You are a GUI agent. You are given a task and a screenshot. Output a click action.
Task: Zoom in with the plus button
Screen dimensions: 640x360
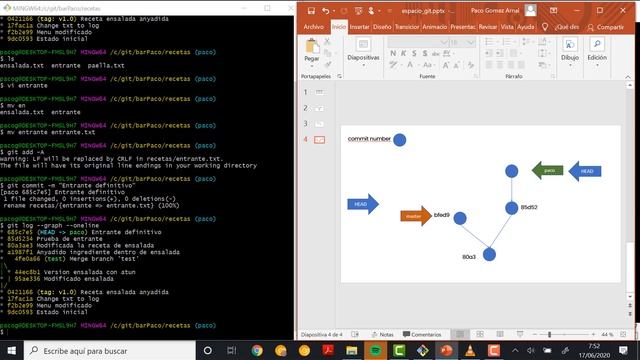pyautogui.click(x=593, y=335)
